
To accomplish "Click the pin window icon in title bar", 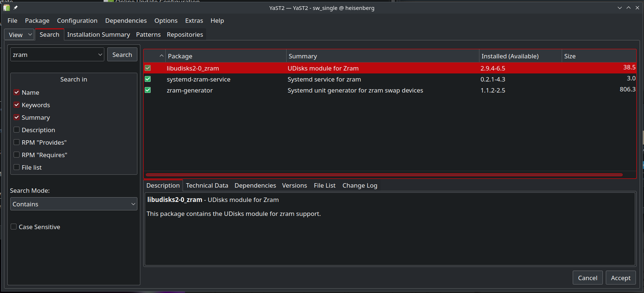I will click(15, 8).
